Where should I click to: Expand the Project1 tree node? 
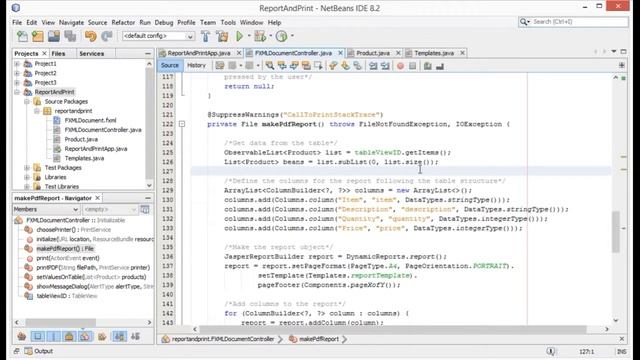pyautogui.click(x=17, y=64)
